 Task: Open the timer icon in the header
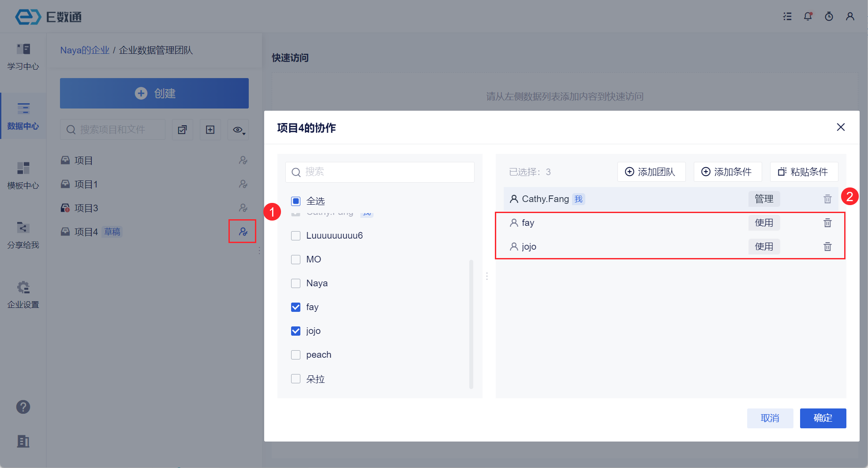point(829,17)
